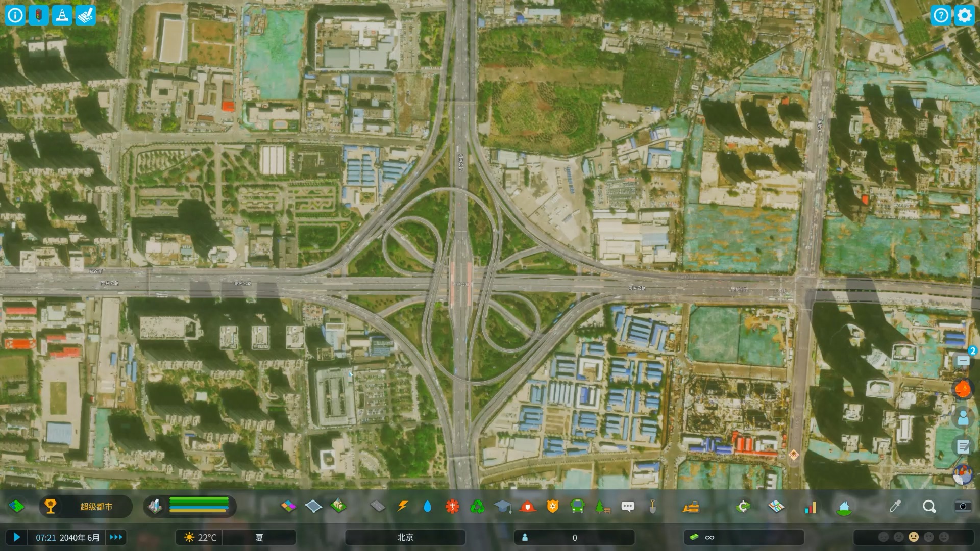980x551 pixels.
Task: Select the Water and sewage droplet tool
Action: pos(428,506)
